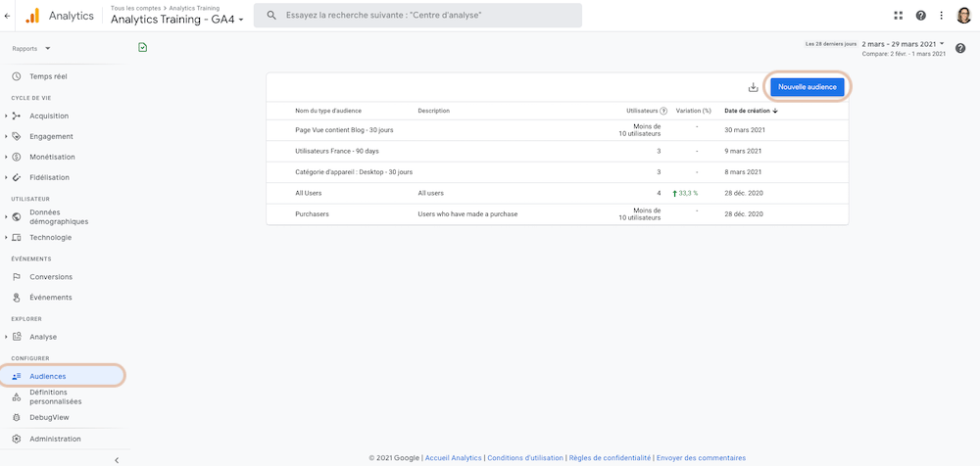Open the Analytics Training - GA4 property selector
Image resolution: width=980 pixels, height=466 pixels.
[x=176, y=20]
